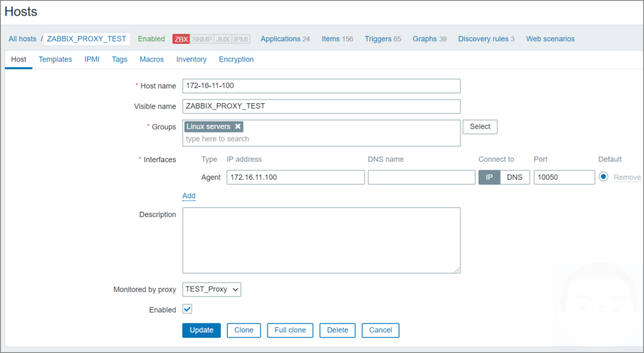Click inside the Description text area

click(x=321, y=240)
